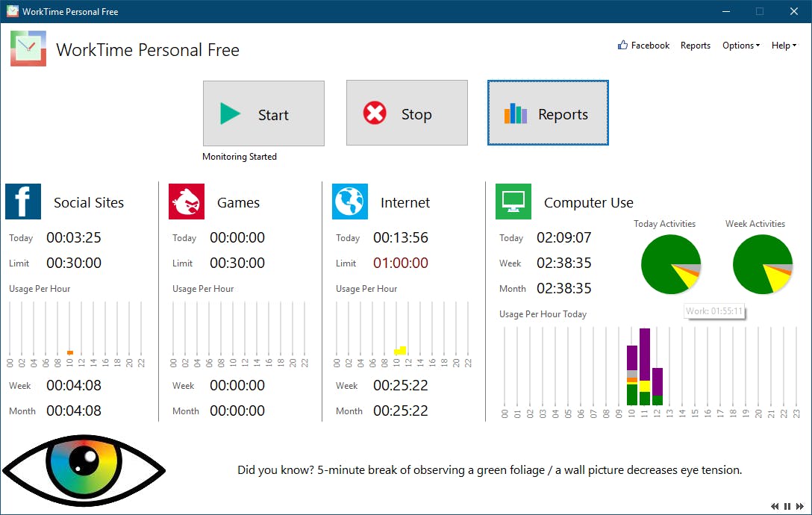Skip to the next tip
Image resolution: width=812 pixels, height=515 pixels.
799,506
